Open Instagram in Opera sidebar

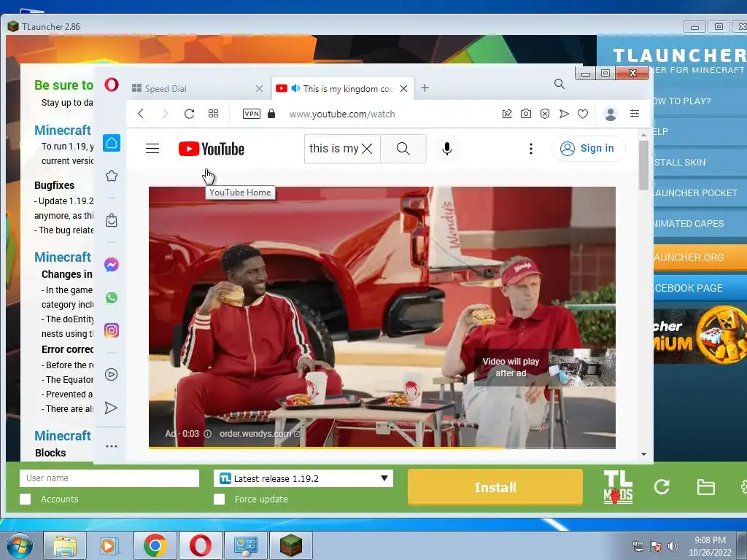pyautogui.click(x=112, y=330)
